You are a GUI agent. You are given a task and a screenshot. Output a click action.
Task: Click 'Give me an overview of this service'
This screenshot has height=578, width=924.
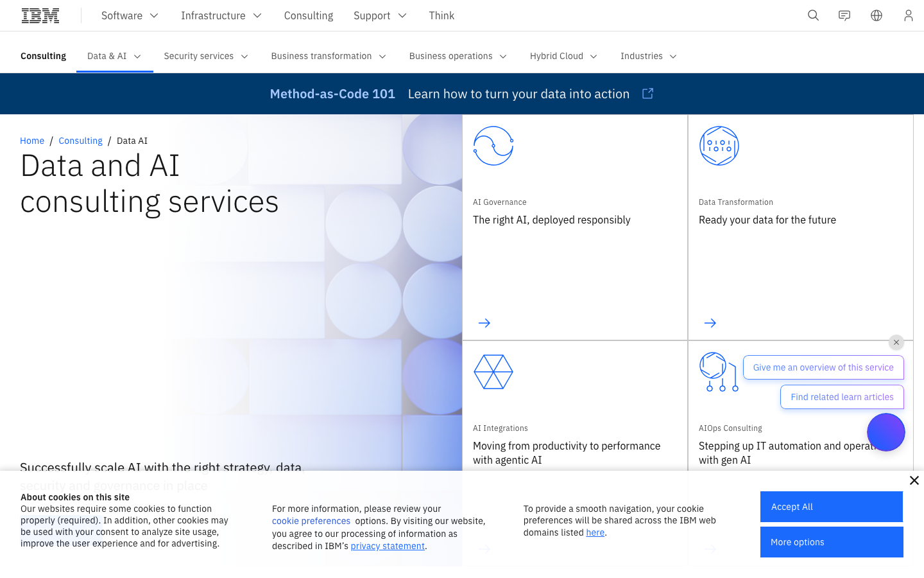pyautogui.click(x=823, y=367)
